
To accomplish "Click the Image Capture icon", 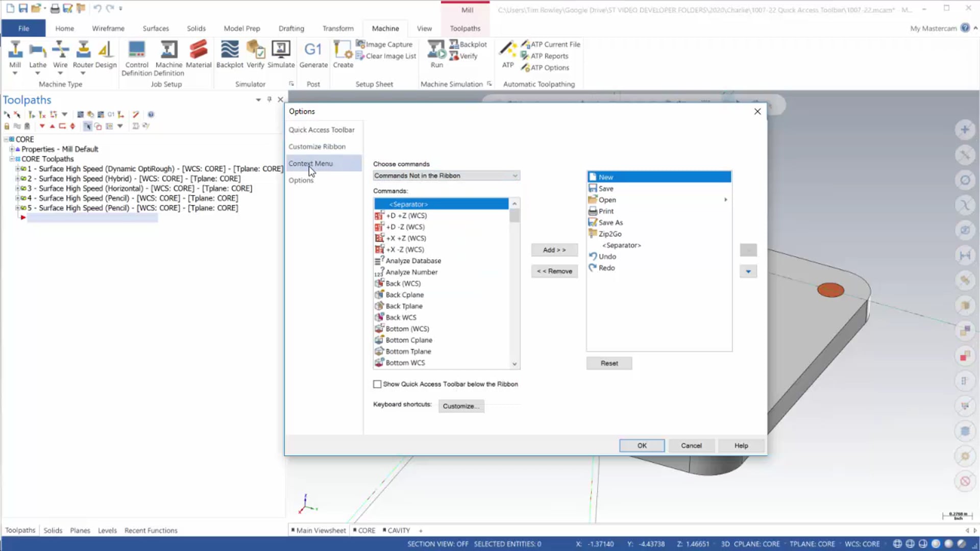I will coord(361,44).
